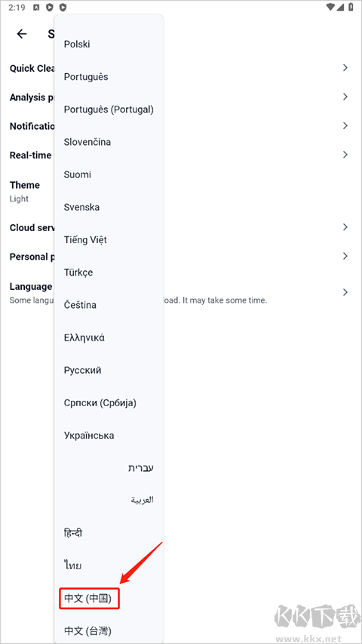This screenshot has height=644, width=362.
Task: Open the Language row chevron
Action: coord(345,292)
